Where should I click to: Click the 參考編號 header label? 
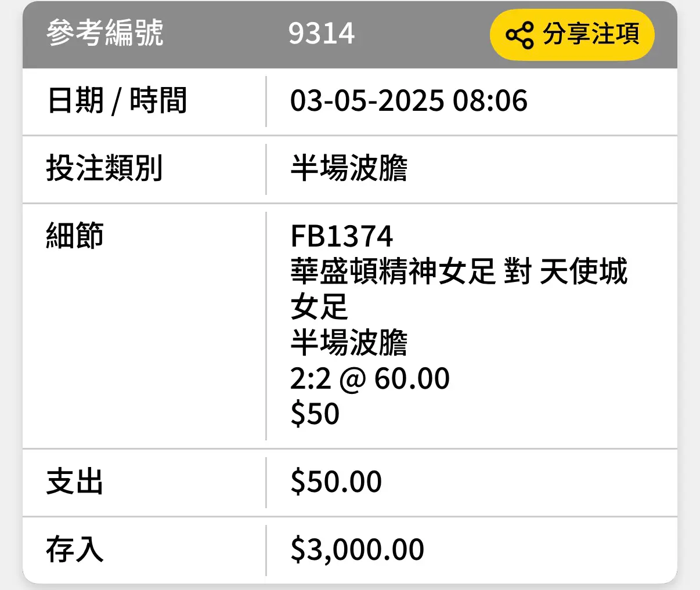[105, 32]
